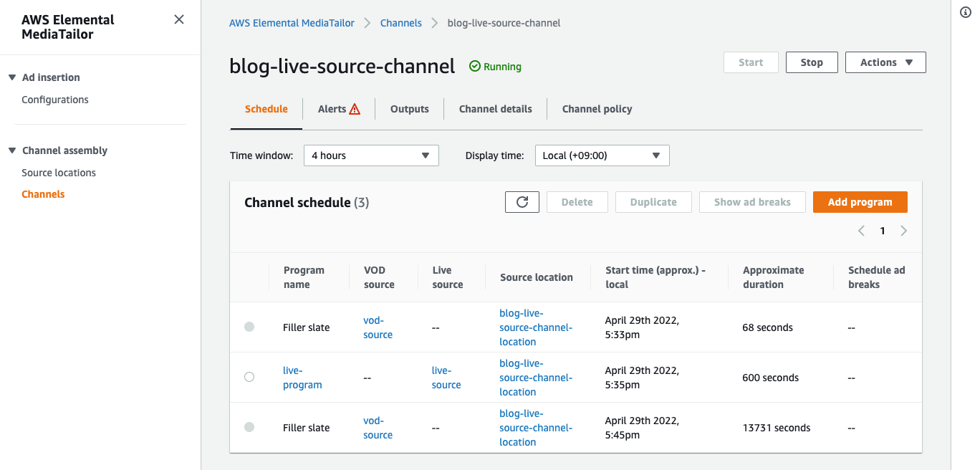Click the Start channel button
Viewport: 980px width, 470px height.
coord(751,62)
